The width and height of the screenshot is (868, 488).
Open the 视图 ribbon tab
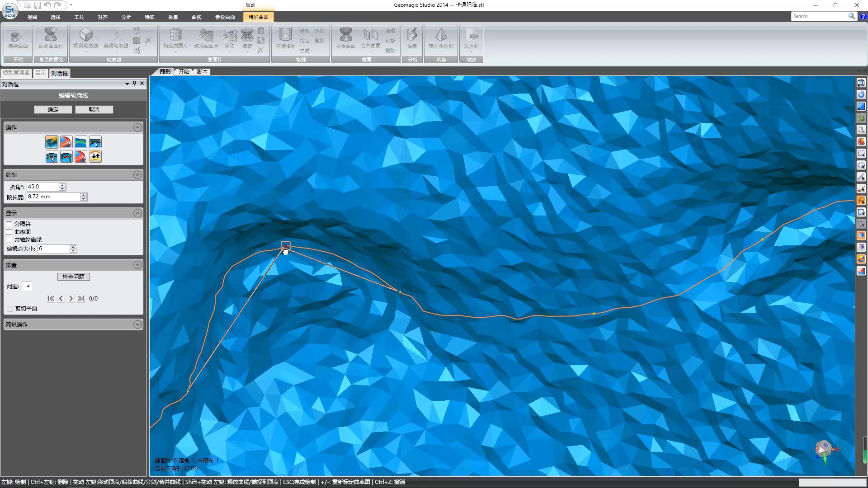[32, 17]
